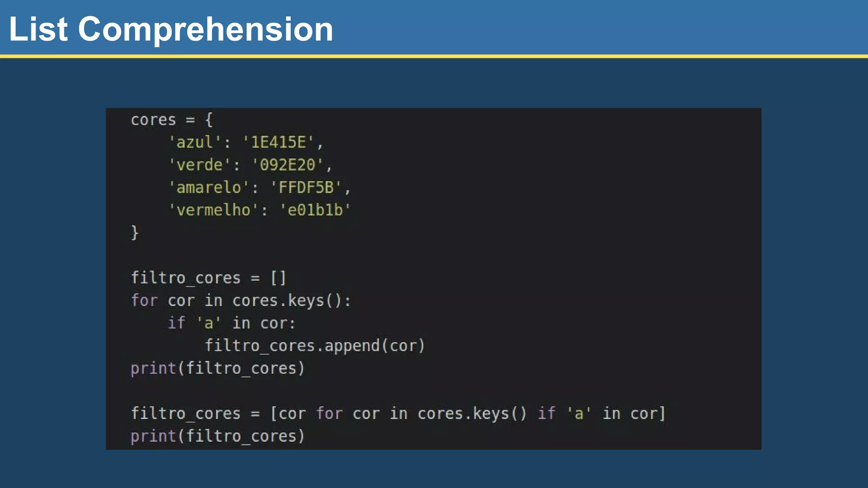Click the 'List Comprehension' slide title

(x=171, y=29)
